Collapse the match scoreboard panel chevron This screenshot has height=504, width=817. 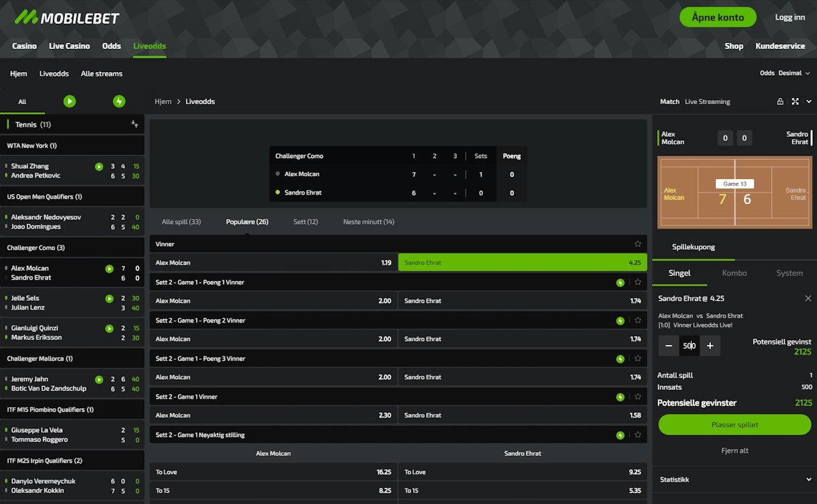[809, 101]
